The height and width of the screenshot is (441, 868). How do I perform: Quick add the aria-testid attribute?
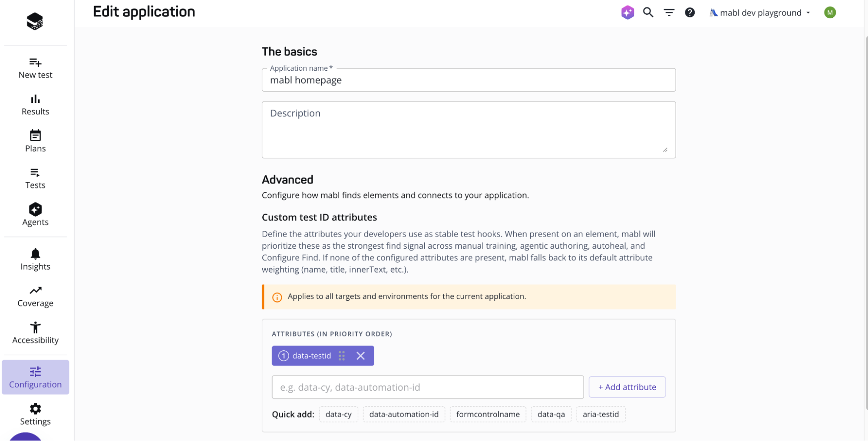(x=601, y=414)
